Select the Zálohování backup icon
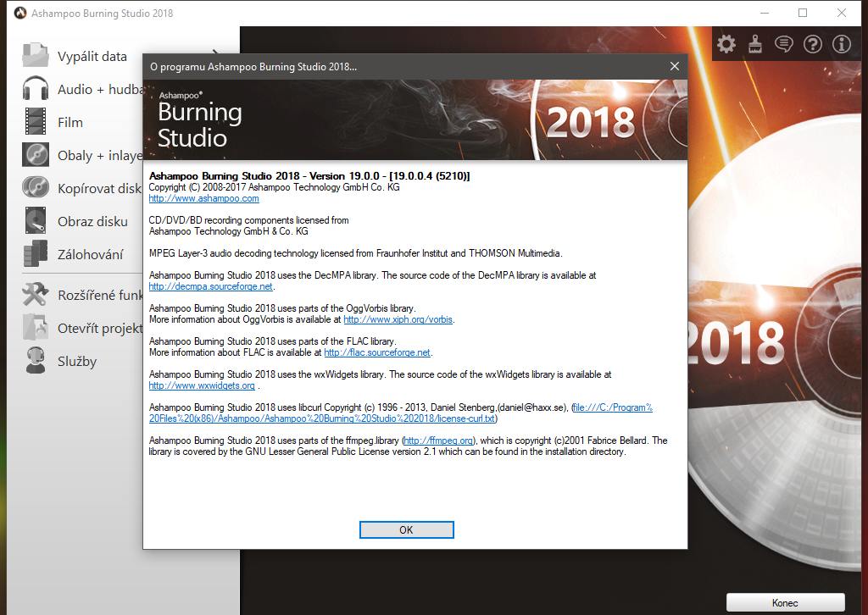Image resolution: width=868 pixels, height=615 pixels. coord(36,254)
